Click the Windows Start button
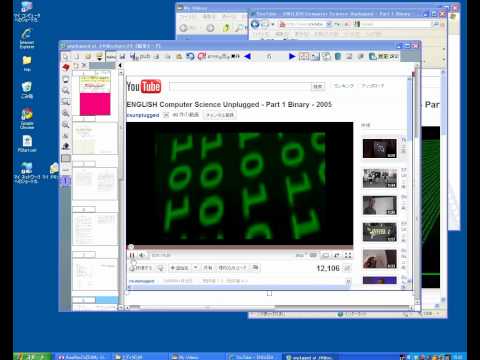 (x=32, y=356)
